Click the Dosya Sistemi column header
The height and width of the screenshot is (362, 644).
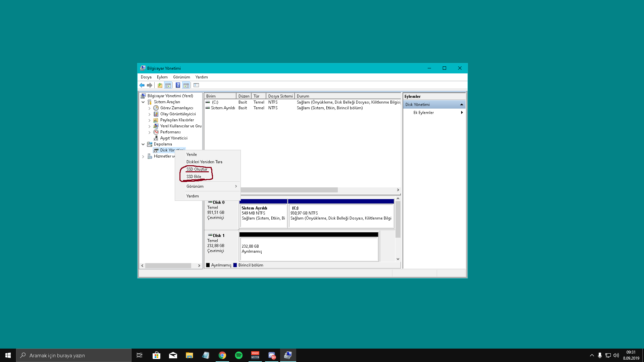click(x=280, y=96)
